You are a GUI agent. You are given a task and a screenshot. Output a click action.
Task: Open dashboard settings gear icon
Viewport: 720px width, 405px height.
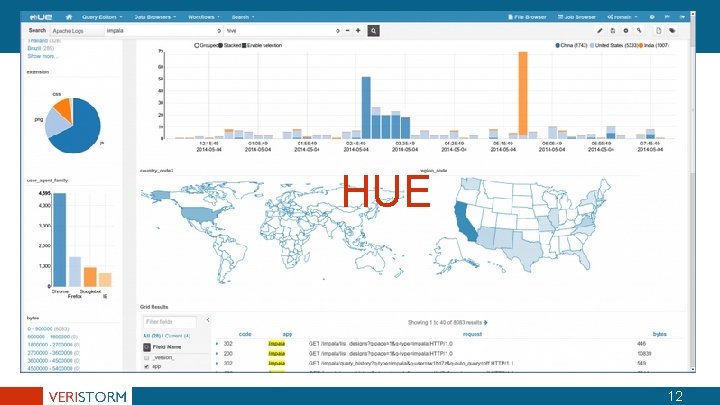tap(625, 31)
